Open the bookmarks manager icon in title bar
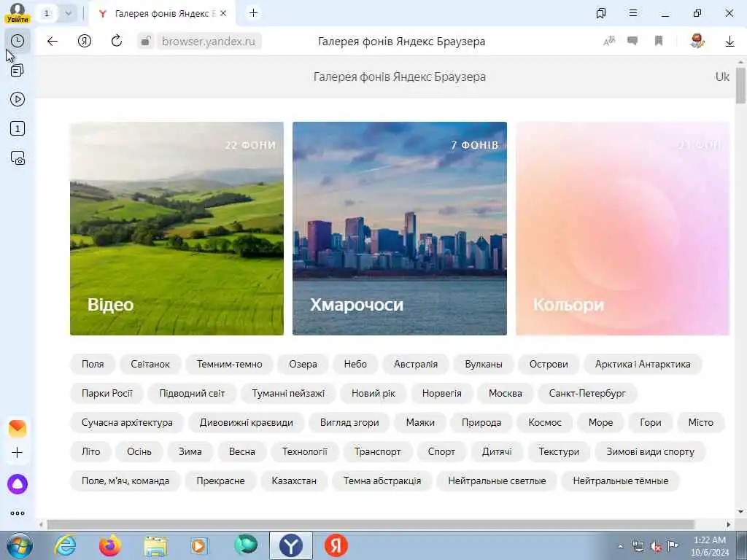This screenshot has height=560, width=747. pyautogui.click(x=601, y=13)
